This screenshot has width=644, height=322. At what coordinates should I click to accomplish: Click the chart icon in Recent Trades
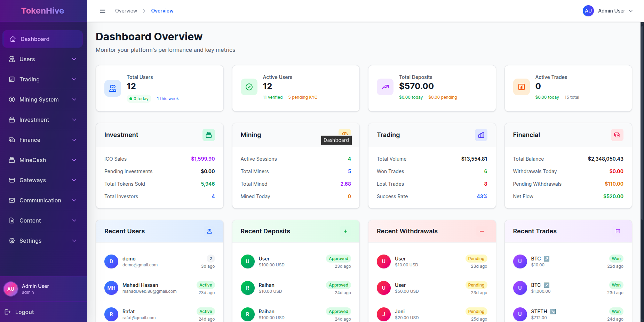click(x=618, y=231)
